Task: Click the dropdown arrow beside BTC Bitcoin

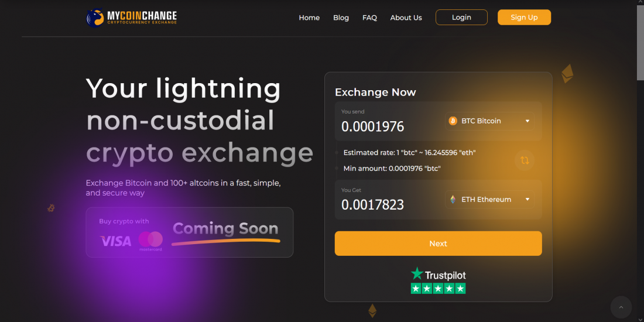Action: tap(527, 121)
